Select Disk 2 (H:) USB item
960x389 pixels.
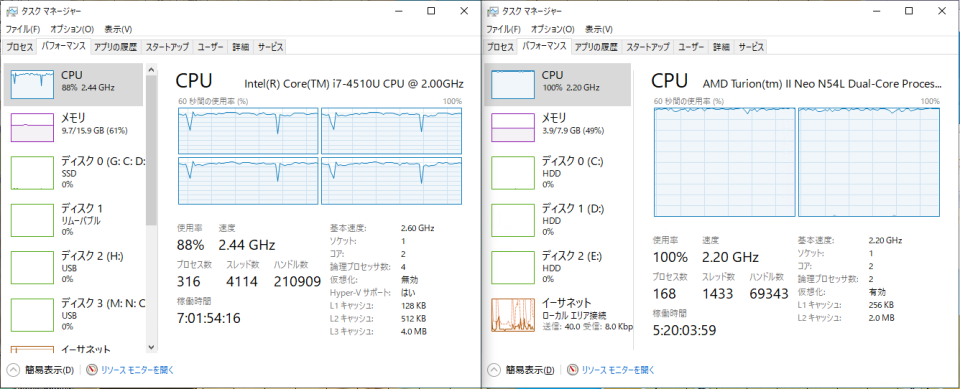[x=74, y=267]
